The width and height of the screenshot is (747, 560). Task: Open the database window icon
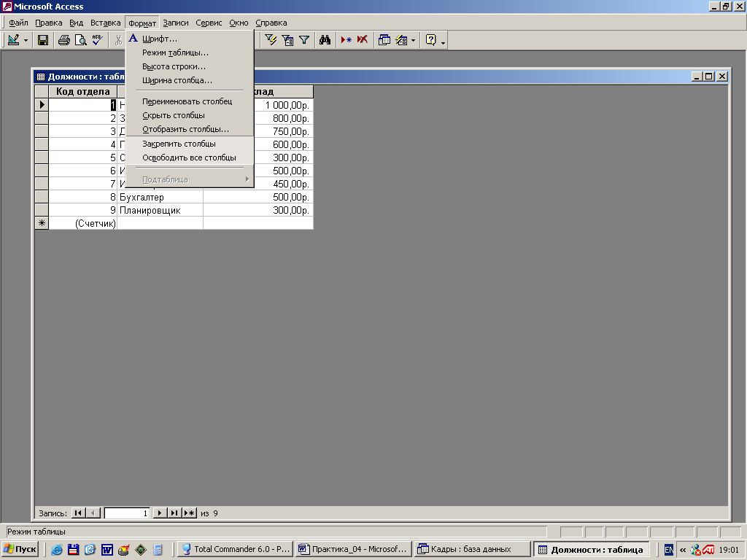pos(384,40)
